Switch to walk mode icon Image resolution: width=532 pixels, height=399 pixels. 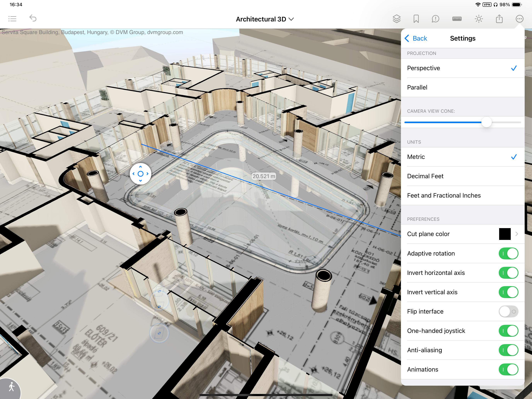click(11, 387)
